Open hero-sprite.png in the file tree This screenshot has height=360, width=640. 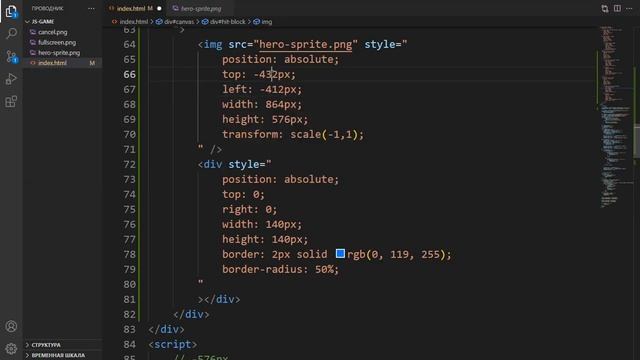pyautogui.click(x=59, y=53)
